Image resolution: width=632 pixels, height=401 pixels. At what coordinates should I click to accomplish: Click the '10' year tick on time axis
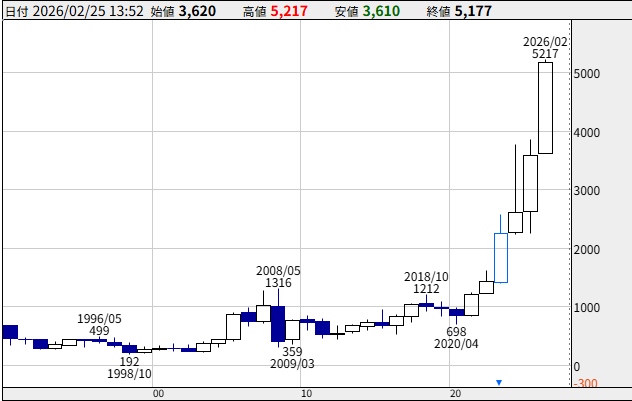(x=306, y=393)
